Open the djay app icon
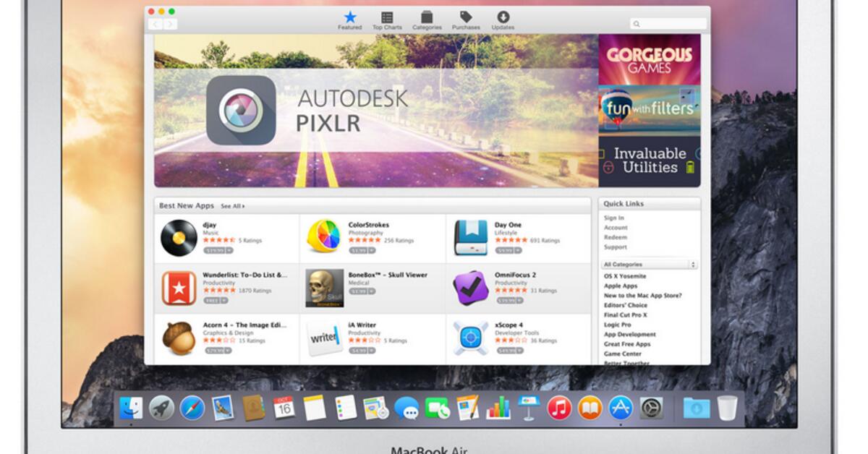This screenshot has height=454, width=868. point(179,237)
